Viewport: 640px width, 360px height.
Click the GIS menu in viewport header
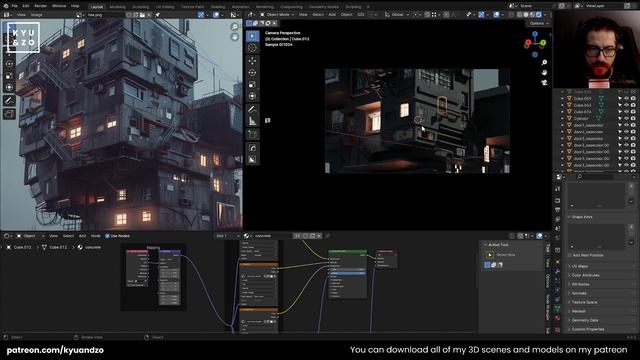tap(361, 15)
